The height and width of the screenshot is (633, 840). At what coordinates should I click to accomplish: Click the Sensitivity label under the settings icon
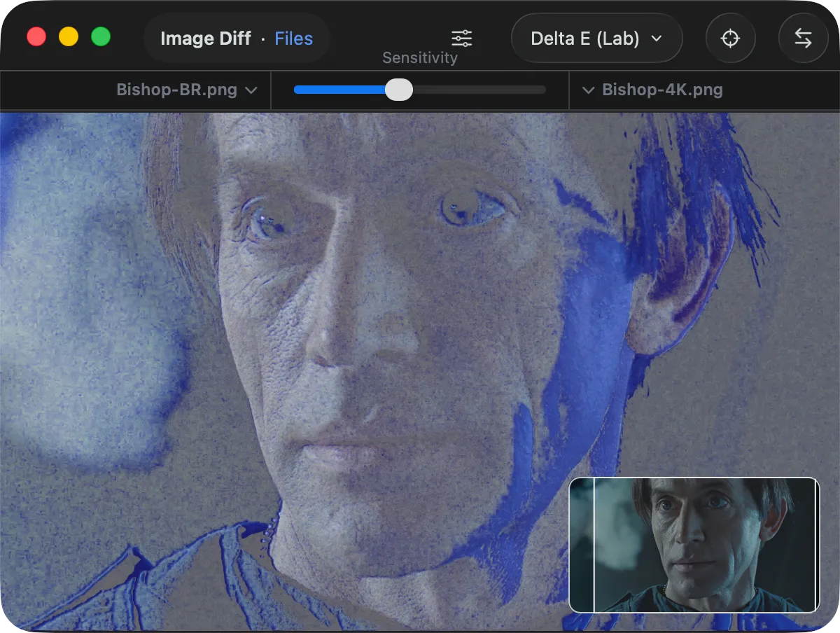tap(419, 57)
